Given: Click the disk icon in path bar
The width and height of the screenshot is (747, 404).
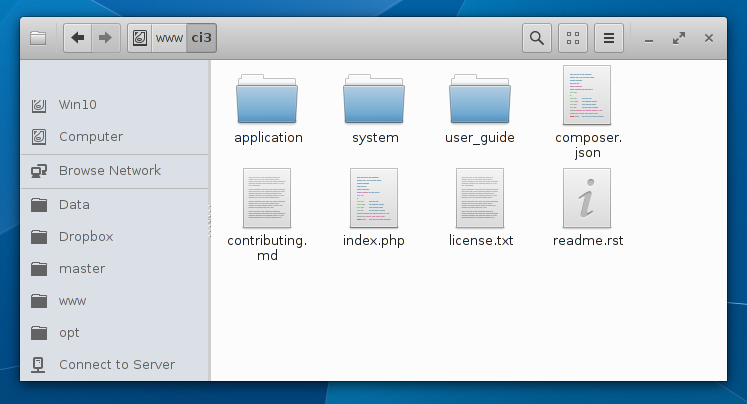Looking at the screenshot, I should 140,39.
